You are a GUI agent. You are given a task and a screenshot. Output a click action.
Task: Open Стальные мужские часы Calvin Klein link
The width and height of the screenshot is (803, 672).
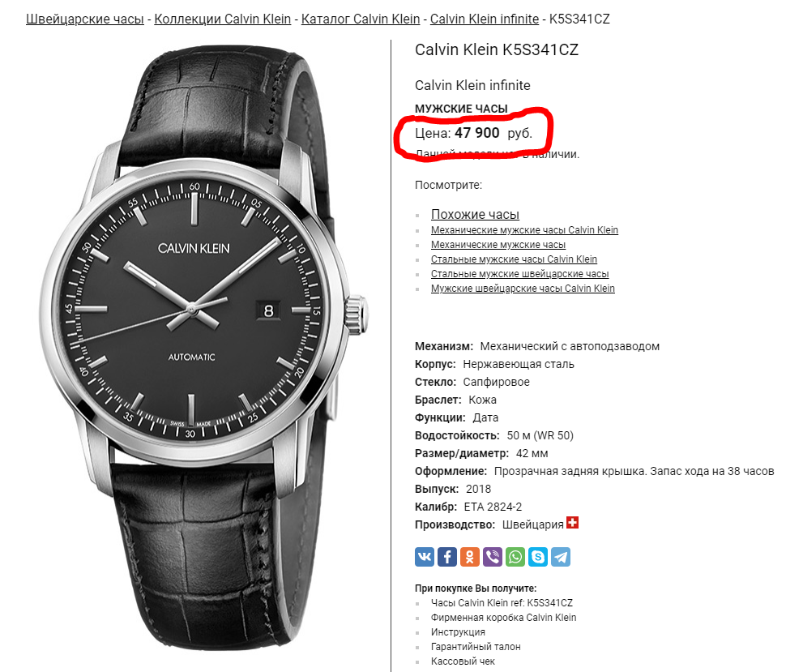click(x=515, y=259)
